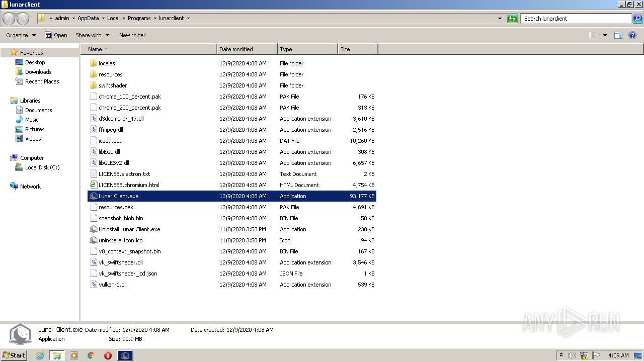Open Desktop in the navigation pane
This screenshot has height=362, width=644.
35,62
